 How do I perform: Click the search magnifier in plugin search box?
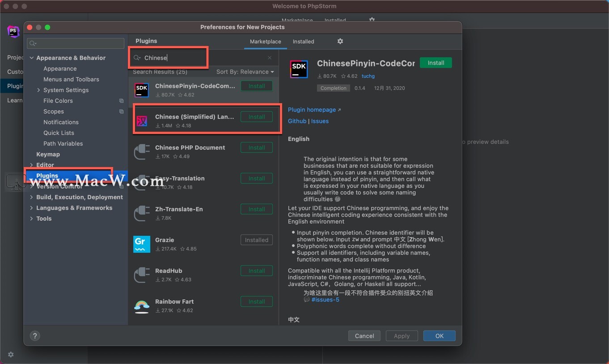(x=137, y=58)
